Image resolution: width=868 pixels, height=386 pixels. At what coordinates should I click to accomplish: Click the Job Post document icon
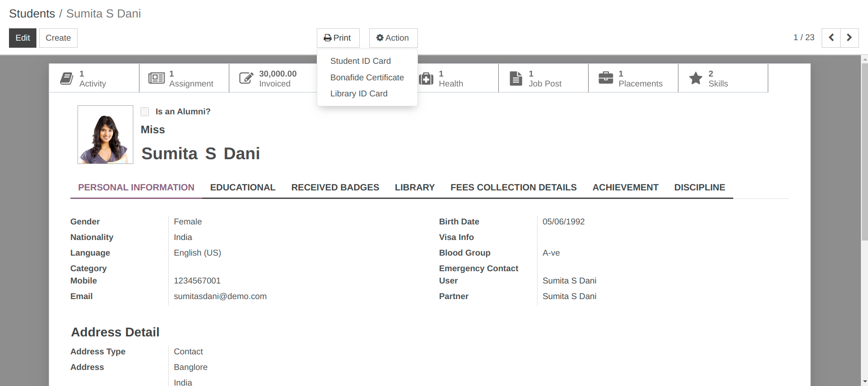(516, 78)
